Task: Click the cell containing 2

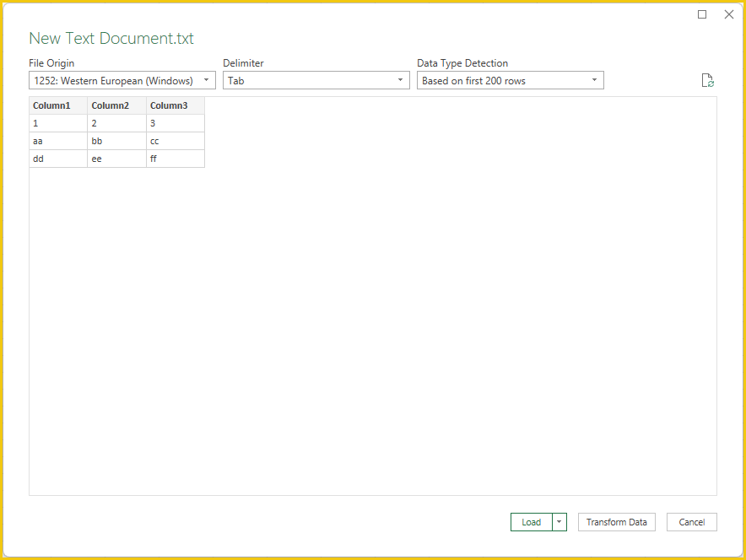Action: pos(117,123)
